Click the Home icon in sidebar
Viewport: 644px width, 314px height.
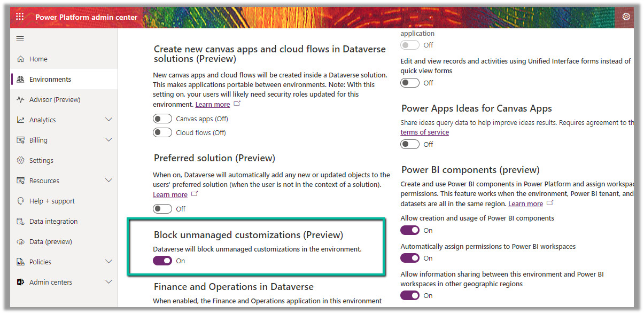[21, 59]
